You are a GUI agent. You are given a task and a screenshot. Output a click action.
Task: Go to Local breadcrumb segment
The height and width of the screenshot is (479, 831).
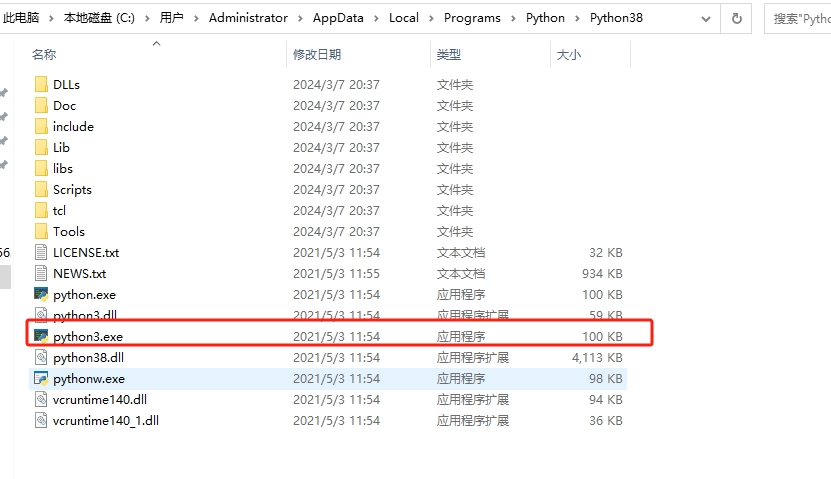point(404,18)
